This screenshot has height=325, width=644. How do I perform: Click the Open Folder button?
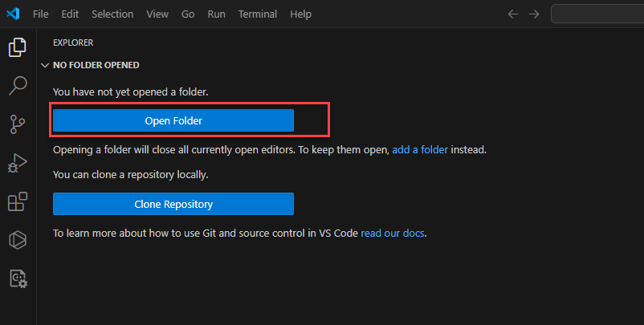pos(173,120)
